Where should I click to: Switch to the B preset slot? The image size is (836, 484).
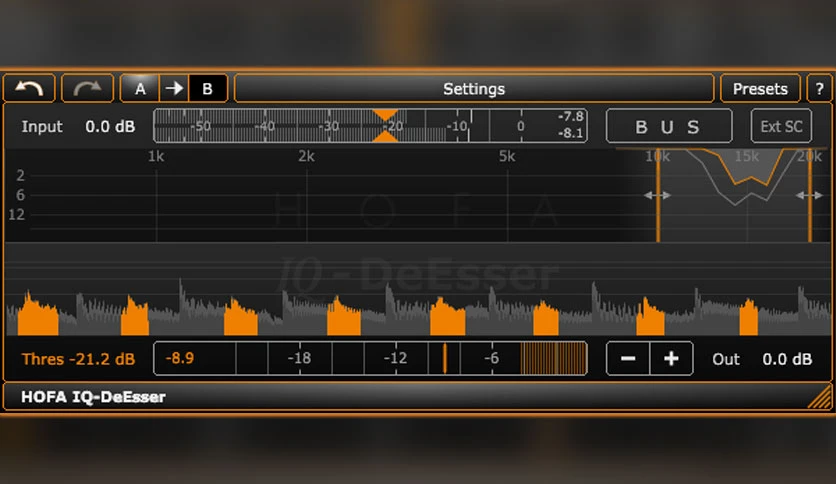coord(207,88)
